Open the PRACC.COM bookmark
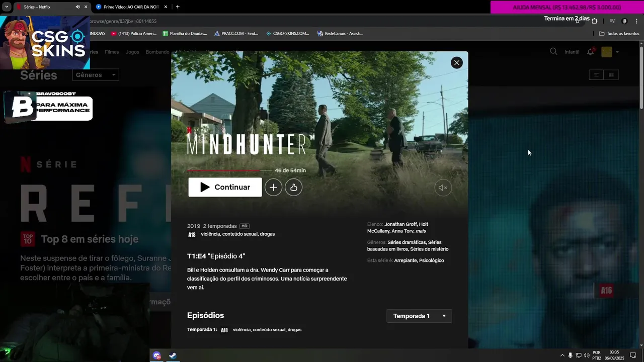Image resolution: width=644 pixels, height=362 pixels. tap(236, 34)
